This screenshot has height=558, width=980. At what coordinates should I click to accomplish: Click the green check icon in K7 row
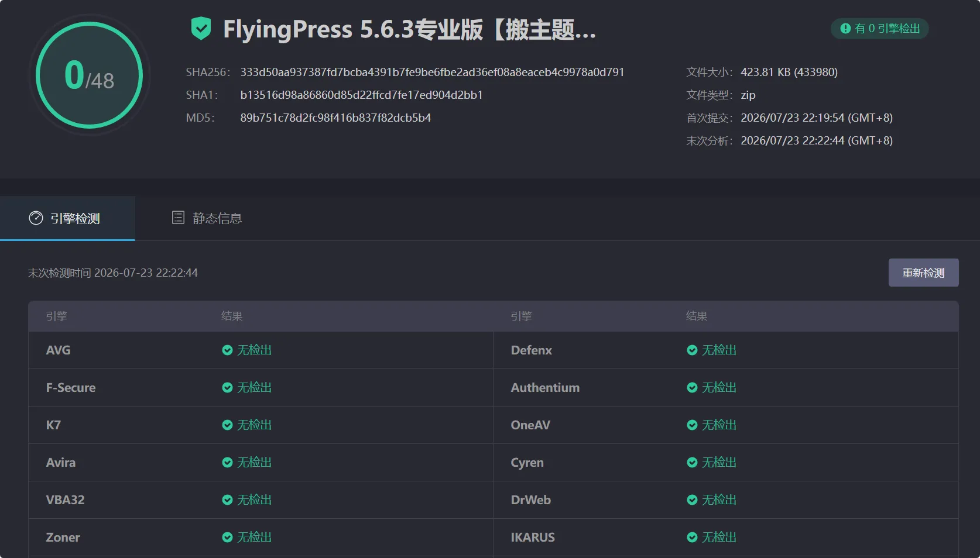(x=227, y=425)
